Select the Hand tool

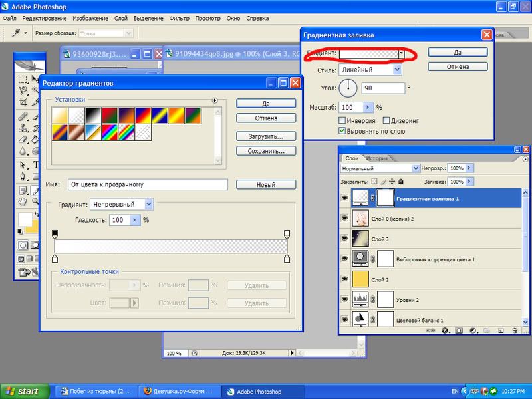23,202
